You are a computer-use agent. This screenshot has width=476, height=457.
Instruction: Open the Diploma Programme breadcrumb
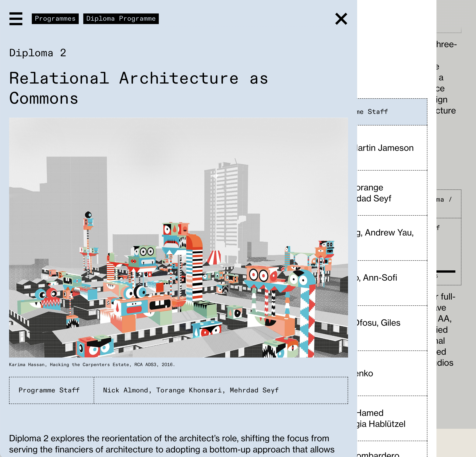point(121,19)
